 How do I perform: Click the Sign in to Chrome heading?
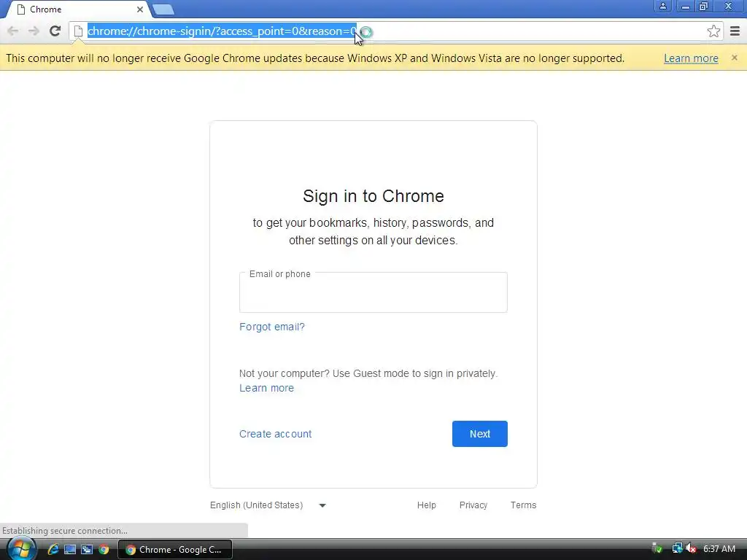[373, 196]
